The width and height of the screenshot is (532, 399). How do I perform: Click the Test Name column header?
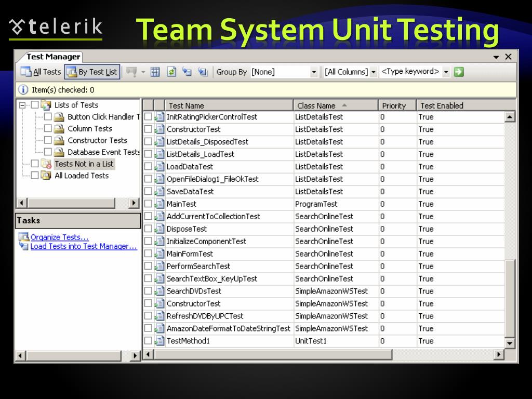coord(229,105)
